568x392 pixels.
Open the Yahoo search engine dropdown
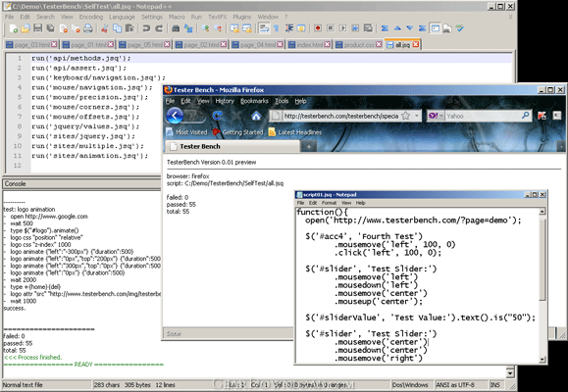pos(436,116)
